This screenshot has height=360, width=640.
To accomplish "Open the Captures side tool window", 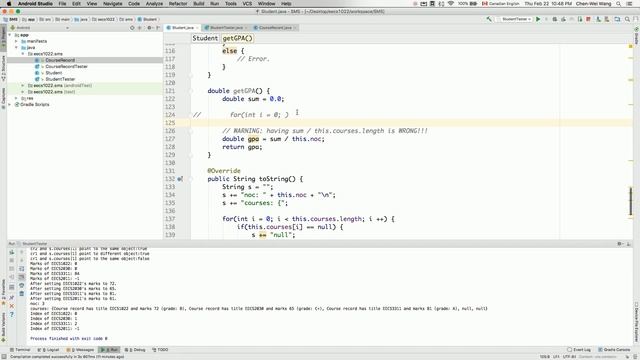I will tap(3, 98).
